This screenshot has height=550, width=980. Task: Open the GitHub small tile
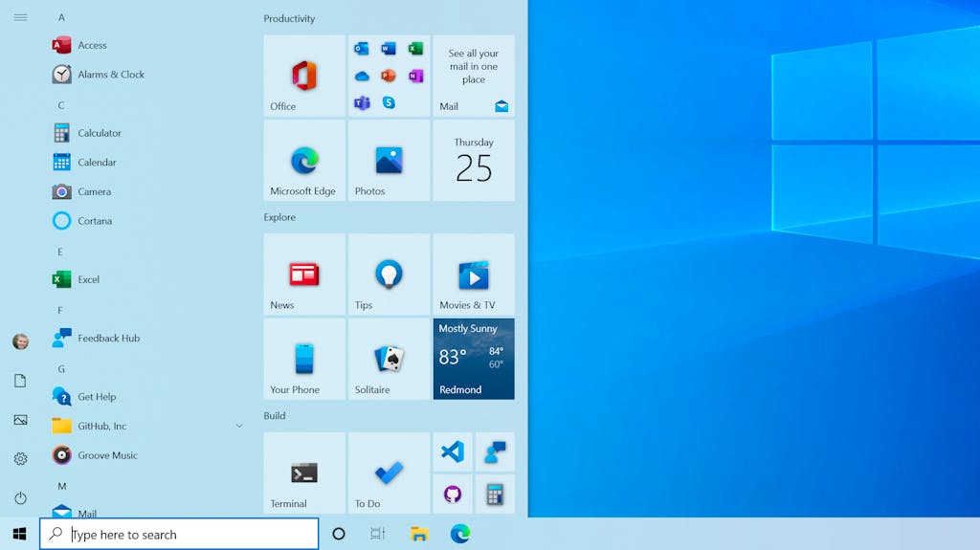(x=453, y=495)
